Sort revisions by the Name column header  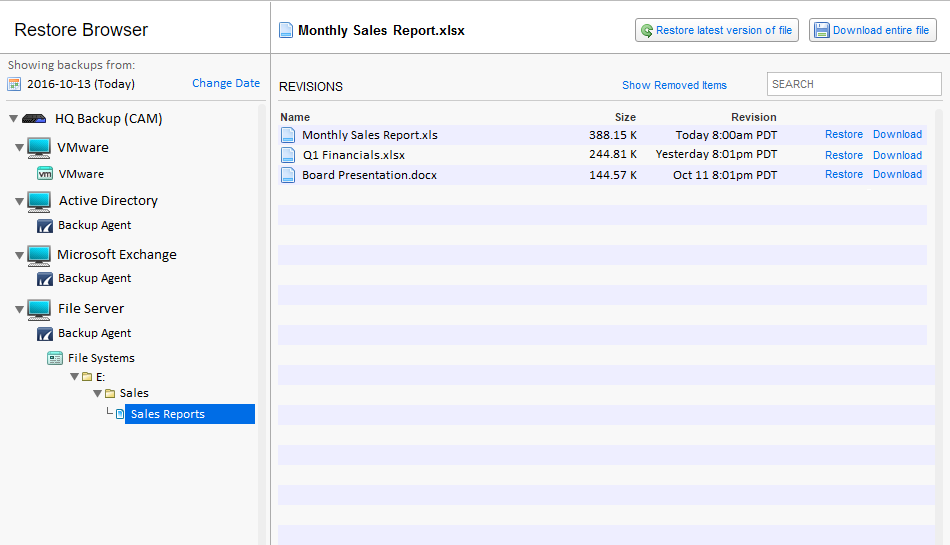pyautogui.click(x=295, y=117)
